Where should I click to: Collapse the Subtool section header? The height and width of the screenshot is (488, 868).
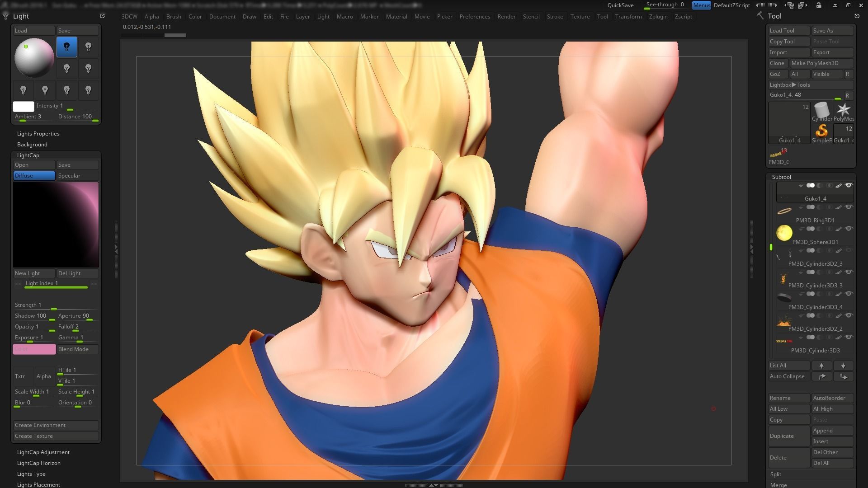point(782,177)
